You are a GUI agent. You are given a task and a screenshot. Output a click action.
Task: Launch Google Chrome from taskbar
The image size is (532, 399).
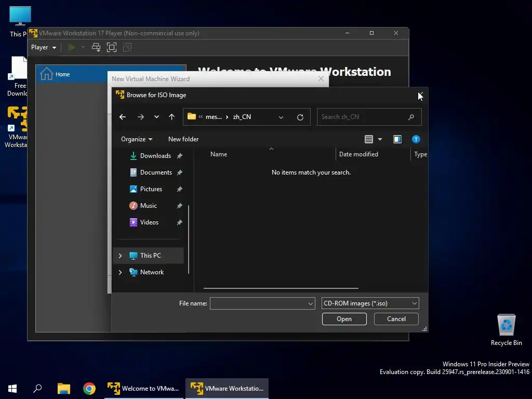coord(89,389)
